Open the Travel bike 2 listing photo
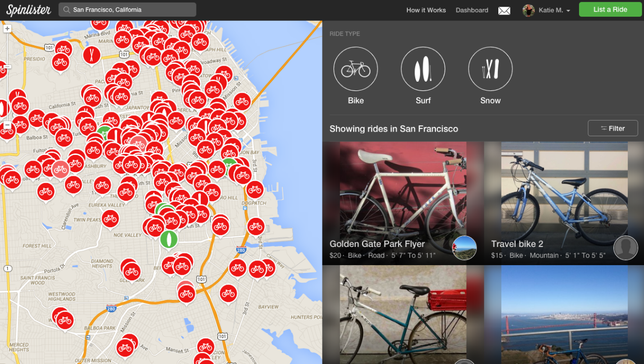The width and height of the screenshot is (644, 364). tap(564, 203)
